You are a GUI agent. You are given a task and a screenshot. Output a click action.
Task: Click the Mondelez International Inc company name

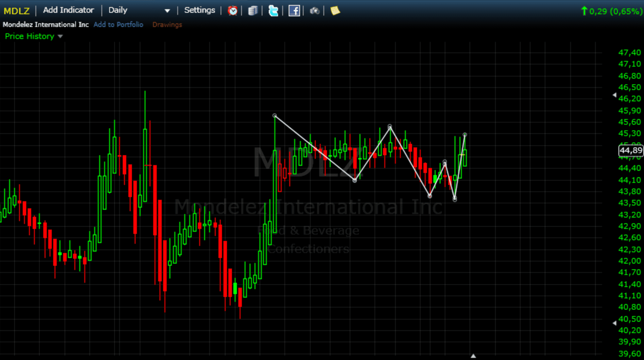(x=46, y=24)
